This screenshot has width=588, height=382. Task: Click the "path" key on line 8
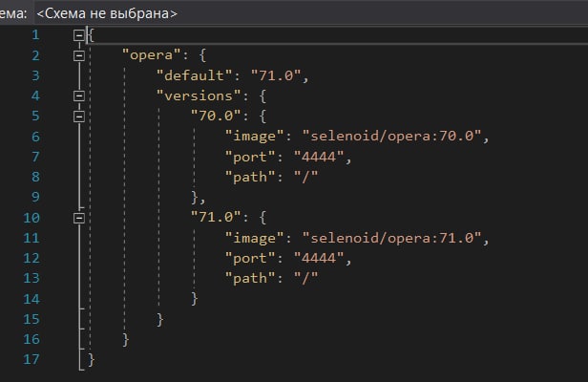[250, 177]
